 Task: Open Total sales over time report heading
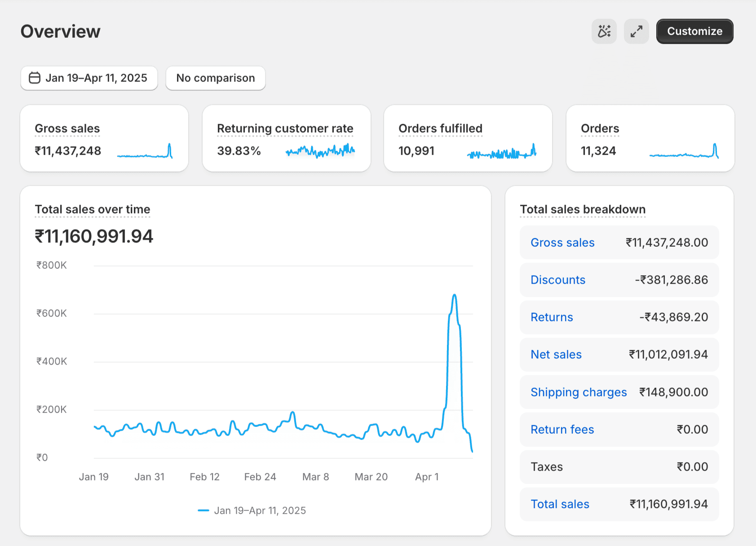point(93,209)
